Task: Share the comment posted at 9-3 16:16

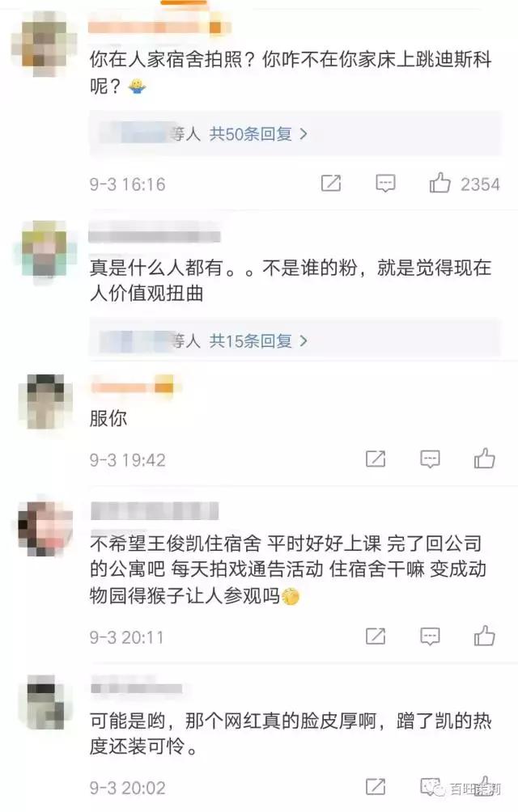Action: tap(331, 183)
